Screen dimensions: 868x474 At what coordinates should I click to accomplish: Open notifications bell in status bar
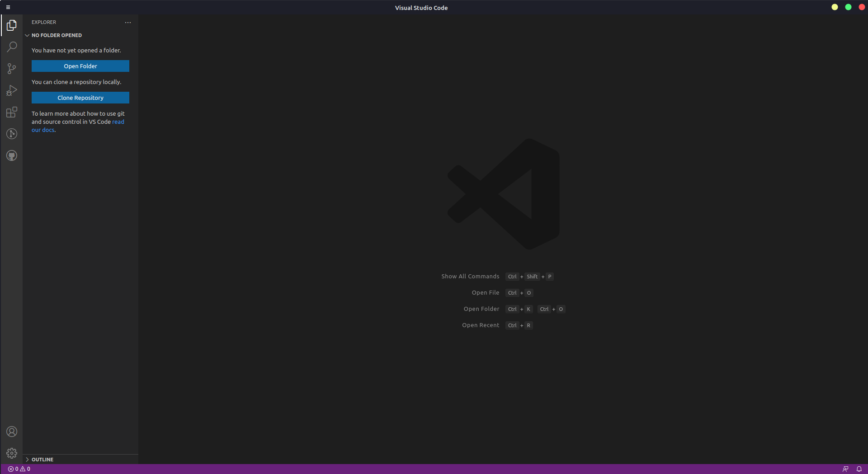[x=859, y=469]
